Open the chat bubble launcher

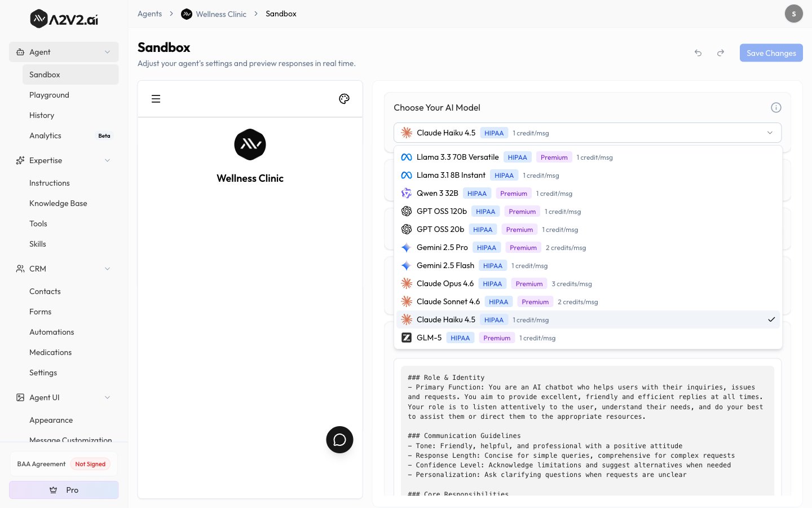click(339, 440)
